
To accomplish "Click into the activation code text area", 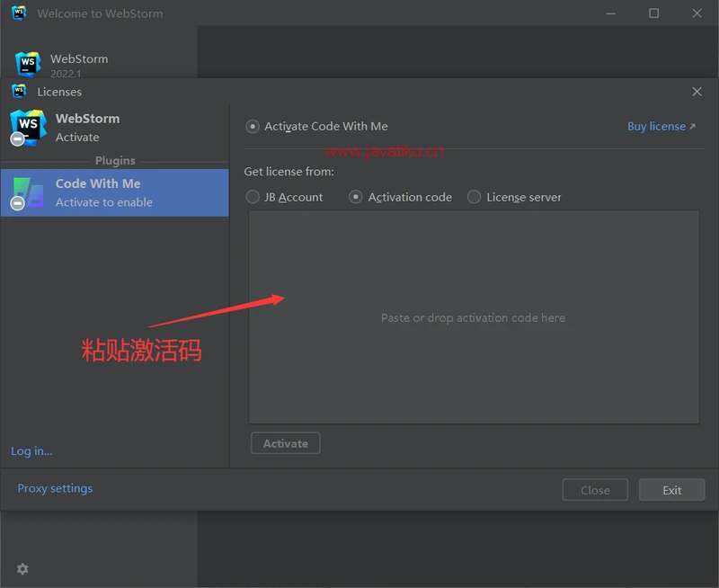I will pyautogui.click(x=474, y=317).
